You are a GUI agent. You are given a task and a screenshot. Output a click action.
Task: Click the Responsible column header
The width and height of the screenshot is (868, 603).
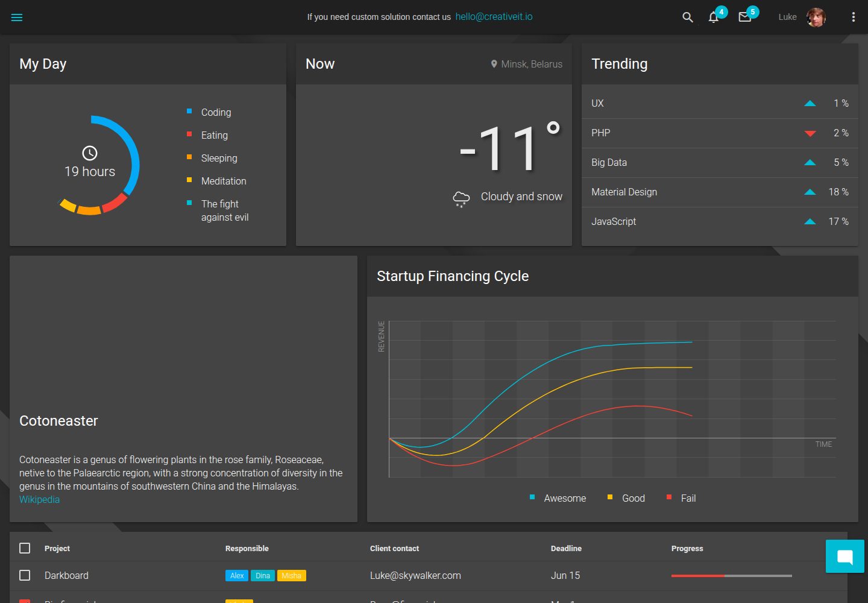click(x=247, y=548)
